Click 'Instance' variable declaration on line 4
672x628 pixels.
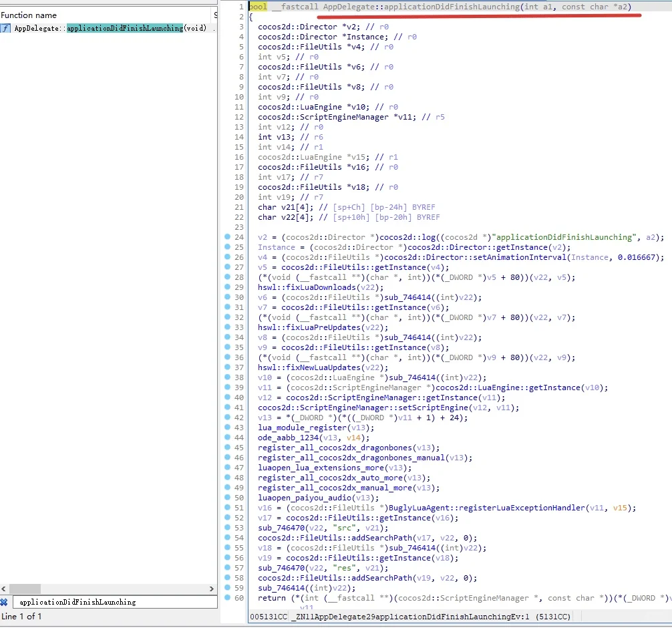(x=365, y=37)
